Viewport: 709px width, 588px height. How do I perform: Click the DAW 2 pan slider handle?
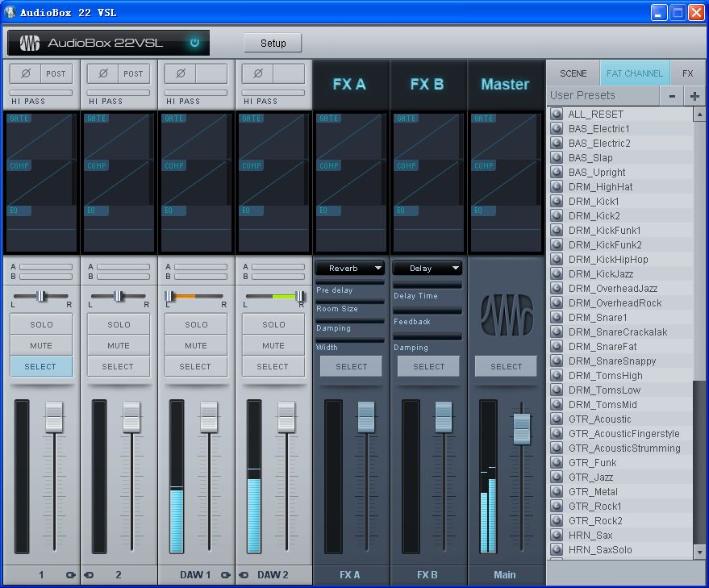pos(299,296)
